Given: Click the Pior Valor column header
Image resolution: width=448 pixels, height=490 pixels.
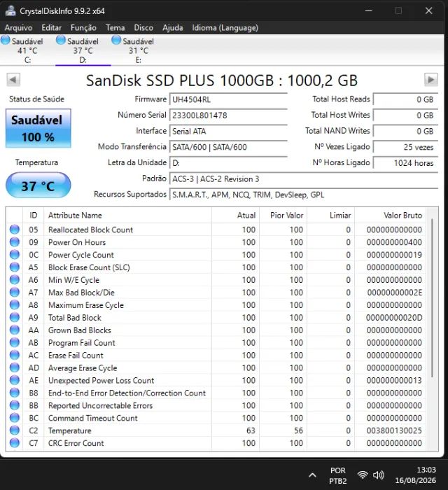Looking at the screenshot, I should click(283, 216).
